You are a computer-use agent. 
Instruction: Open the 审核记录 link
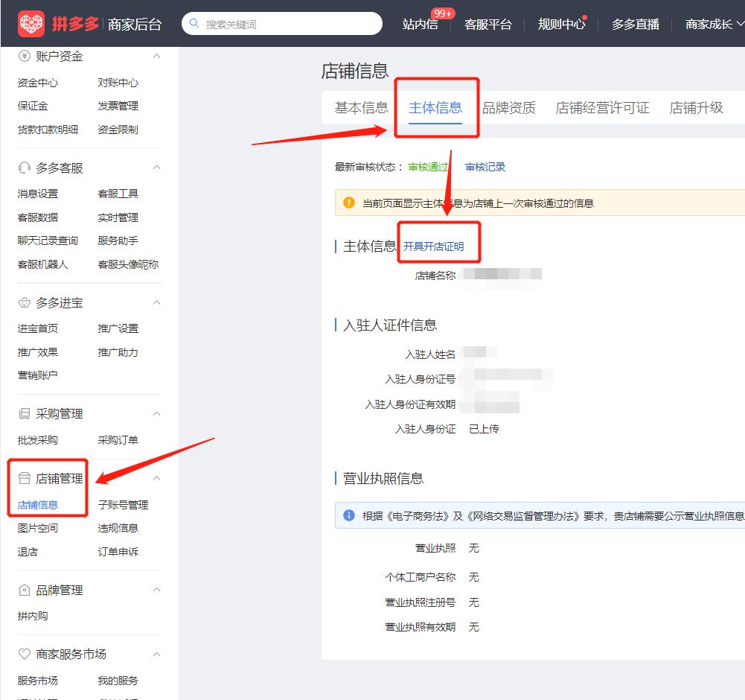tap(484, 168)
